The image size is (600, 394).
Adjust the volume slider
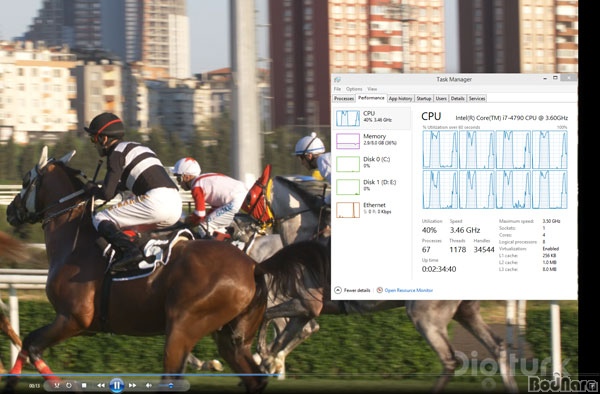coord(171,386)
